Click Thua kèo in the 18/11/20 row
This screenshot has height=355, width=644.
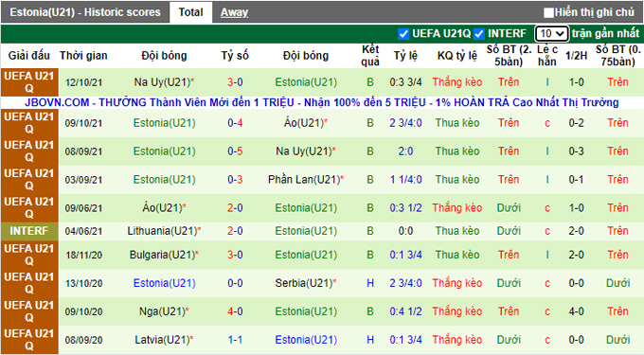(x=457, y=255)
